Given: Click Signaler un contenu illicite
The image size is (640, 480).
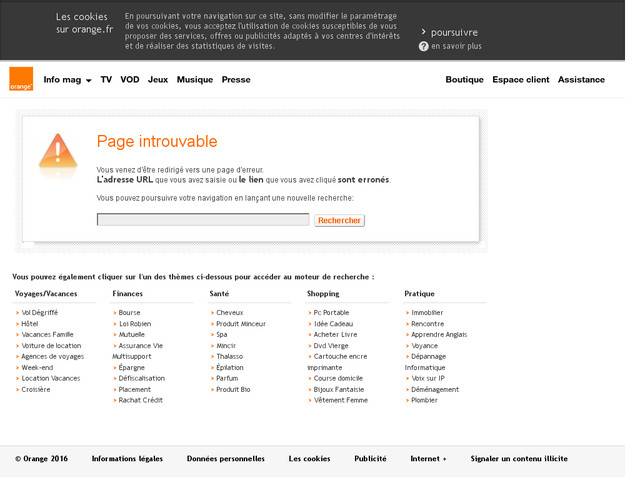Looking at the screenshot, I should pos(519,459).
